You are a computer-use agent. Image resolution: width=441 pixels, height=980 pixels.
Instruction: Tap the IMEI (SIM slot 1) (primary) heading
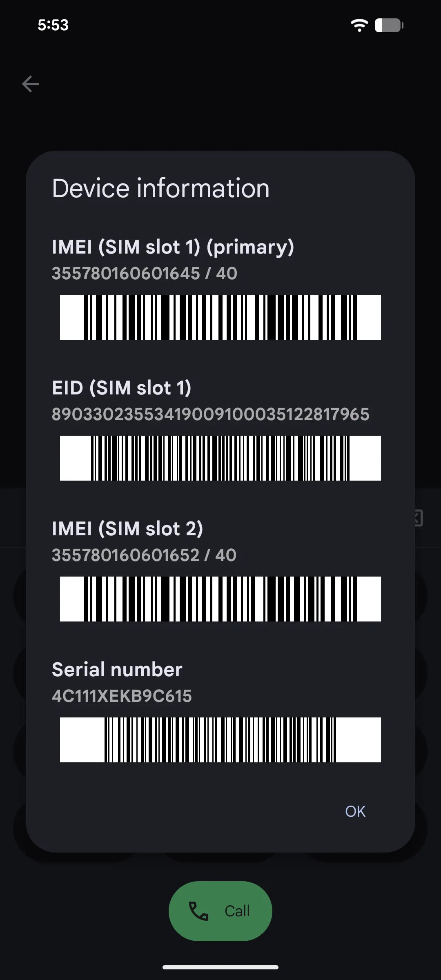point(173,247)
